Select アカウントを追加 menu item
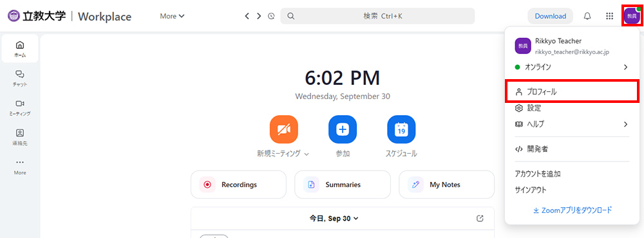 (538, 174)
